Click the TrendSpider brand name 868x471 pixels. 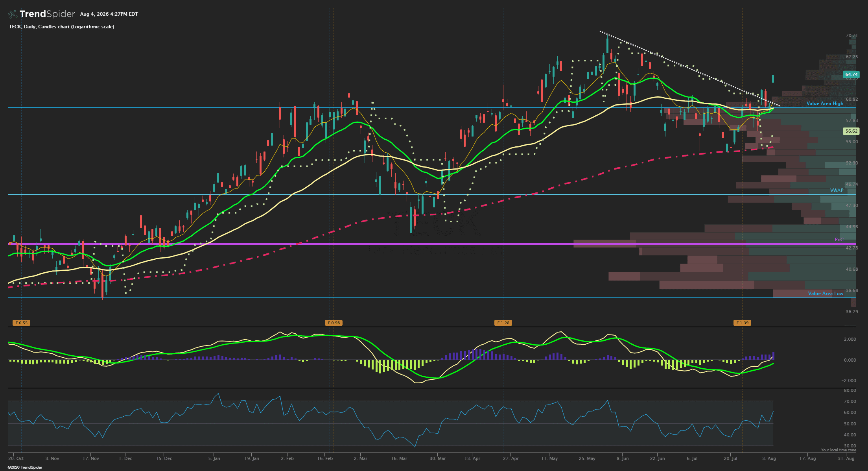tap(47, 14)
